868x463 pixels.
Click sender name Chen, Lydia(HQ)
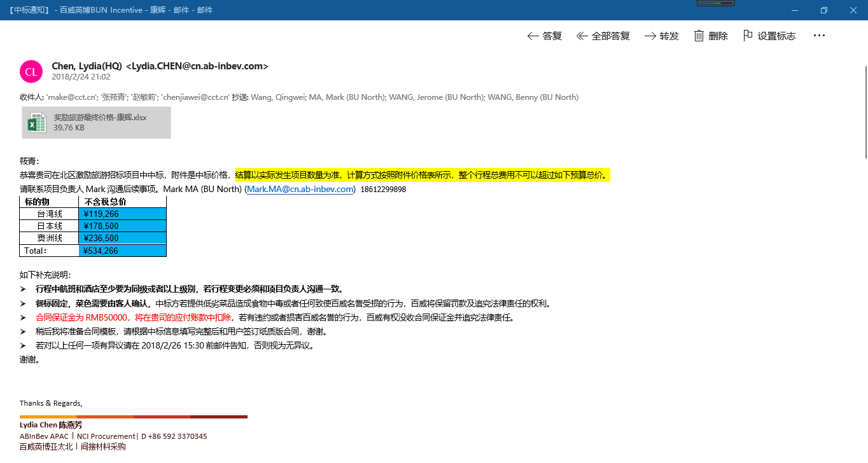87,66
